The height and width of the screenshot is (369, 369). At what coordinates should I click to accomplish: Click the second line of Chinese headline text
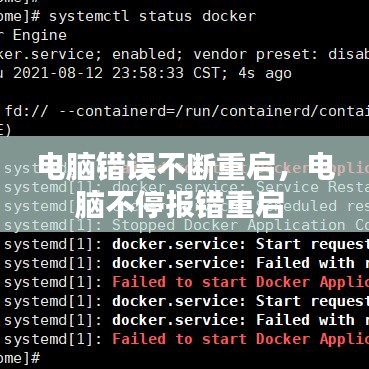coord(179,204)
